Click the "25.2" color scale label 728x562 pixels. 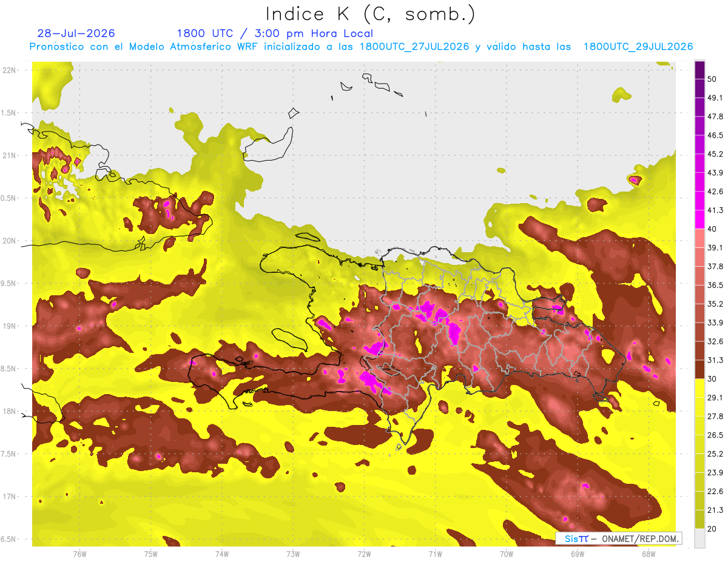pyautogui.click(x=715, y=454)
